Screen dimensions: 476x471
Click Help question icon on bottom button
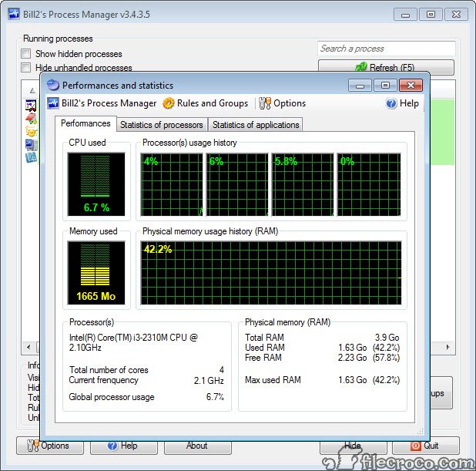pyautogui.click(x=112, y=446)
